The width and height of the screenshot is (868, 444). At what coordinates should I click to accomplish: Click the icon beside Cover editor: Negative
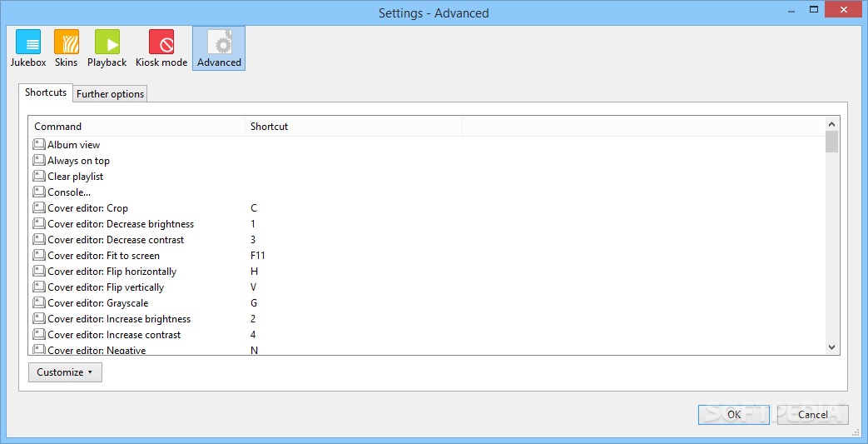tap(39, 350)
